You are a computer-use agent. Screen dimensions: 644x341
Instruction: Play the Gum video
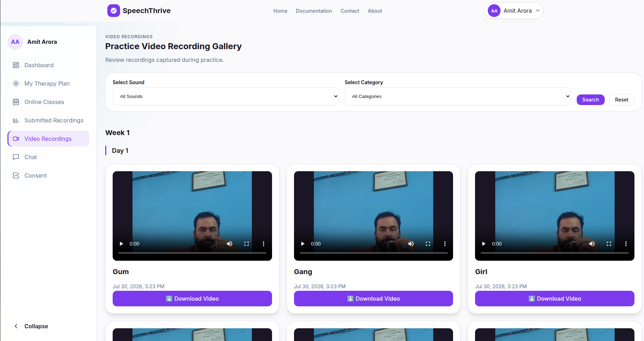122,244
